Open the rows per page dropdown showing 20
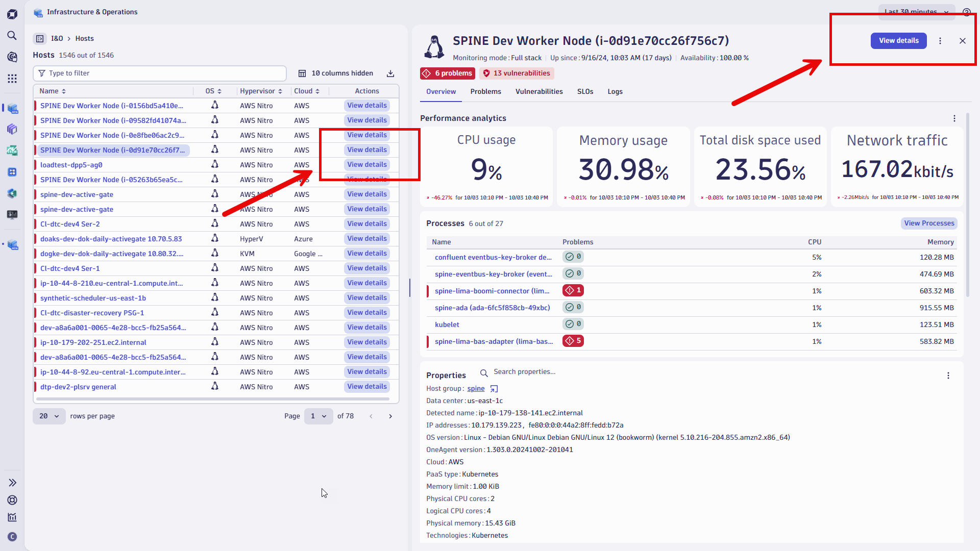Image resolution: width=980 pixels, height=551 pixels. tap(48, 416)
